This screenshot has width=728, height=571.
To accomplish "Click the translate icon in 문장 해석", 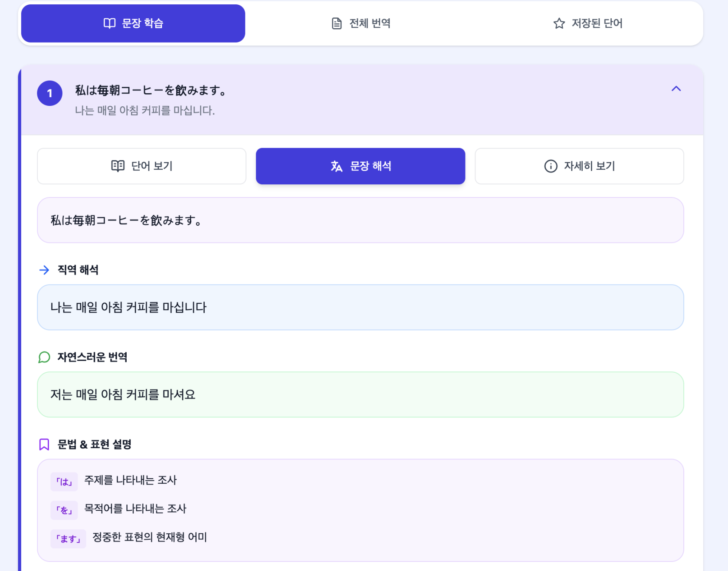I will tap(337, 166).
